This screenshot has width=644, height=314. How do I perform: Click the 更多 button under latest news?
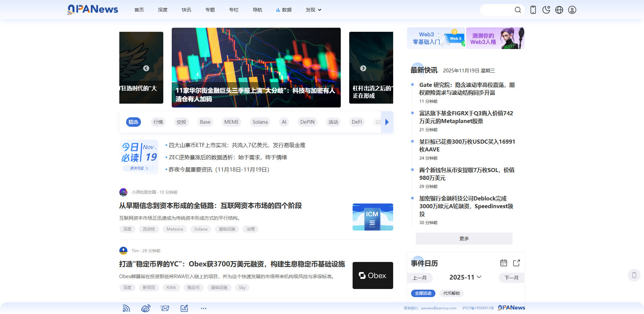(464, 239)
